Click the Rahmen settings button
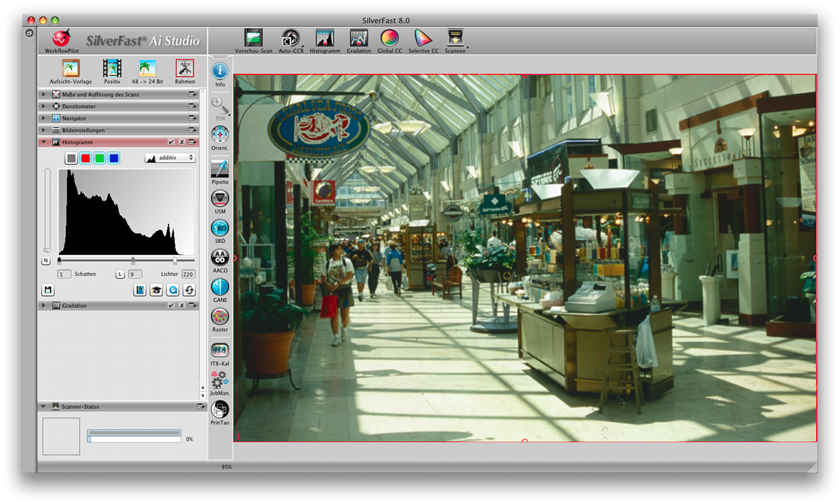Image resolution: width=840 pixels, height=504 pixels. pos(185,69)
